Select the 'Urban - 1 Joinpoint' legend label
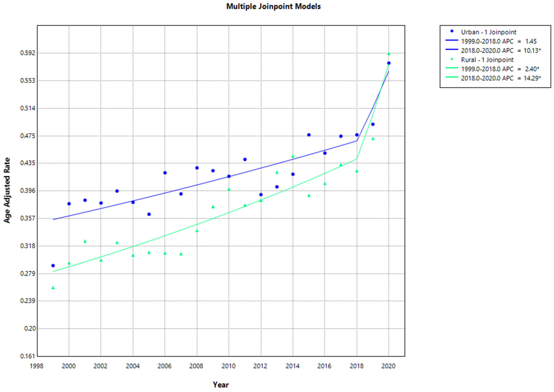 pyautogui.click(x=488, y=32)
